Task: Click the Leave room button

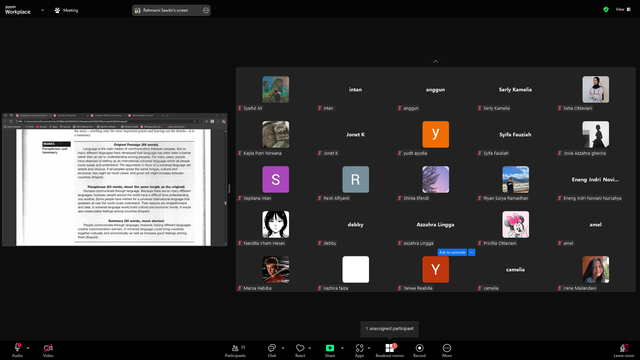Action: [624, 349]
